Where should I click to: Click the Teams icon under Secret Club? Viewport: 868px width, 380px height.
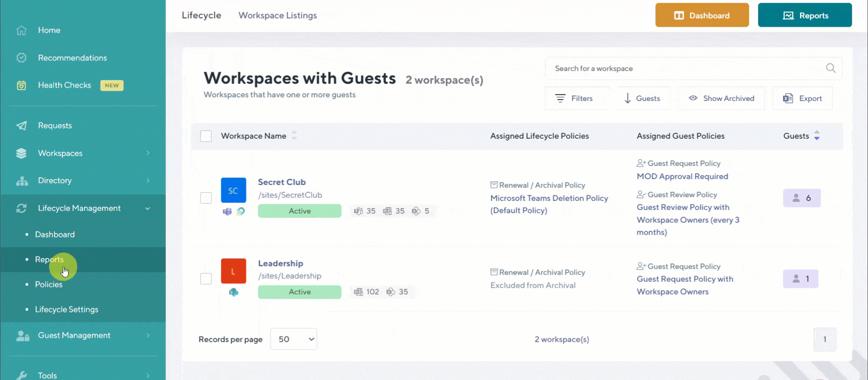[227, 211]
